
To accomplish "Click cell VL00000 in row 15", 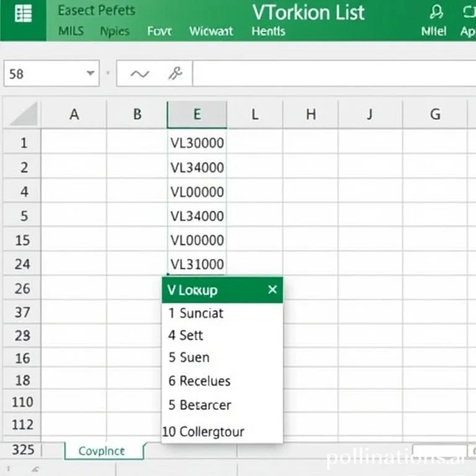I will (197, 240).
